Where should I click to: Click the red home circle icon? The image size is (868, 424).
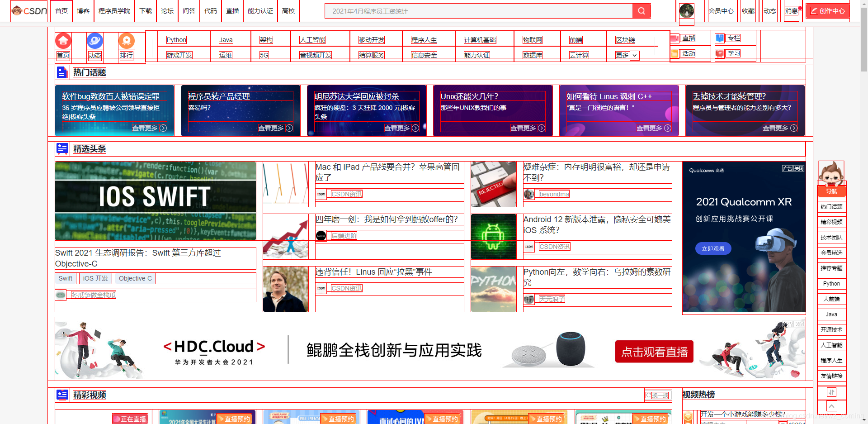(x=63, y=41)
